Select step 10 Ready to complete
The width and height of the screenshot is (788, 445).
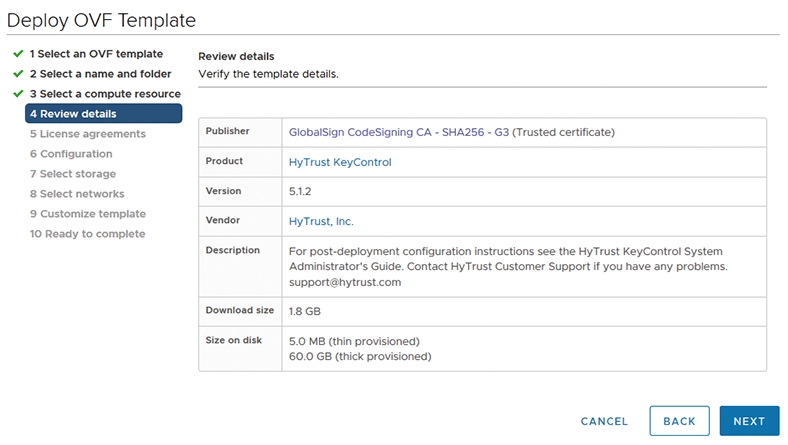point(87,234)
